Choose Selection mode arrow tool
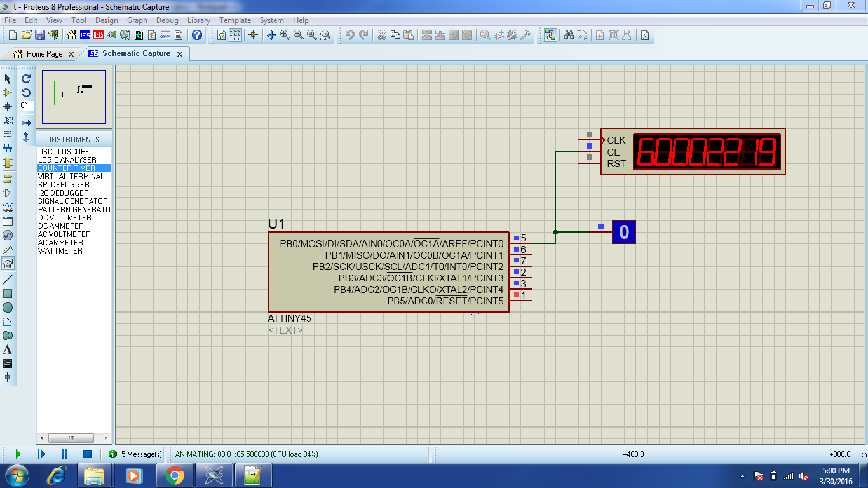868x488 pixels. (x=8, y=79)
